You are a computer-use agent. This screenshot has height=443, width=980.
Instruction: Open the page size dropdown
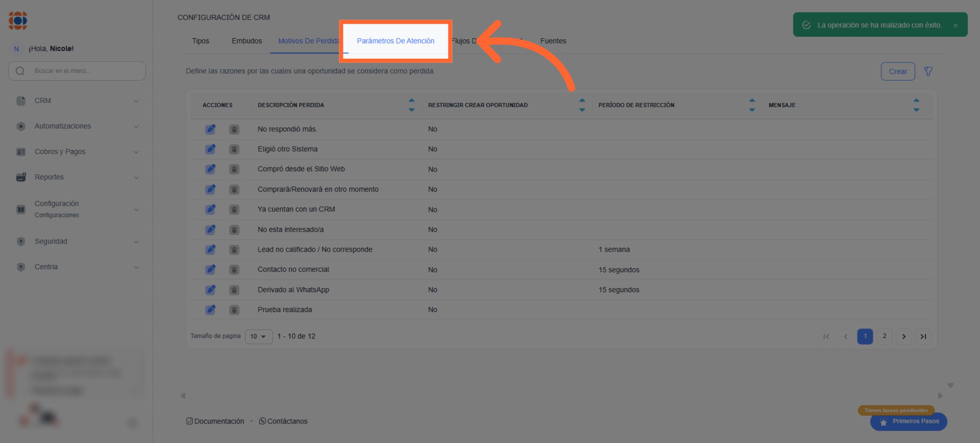click(x=258, y=337)
